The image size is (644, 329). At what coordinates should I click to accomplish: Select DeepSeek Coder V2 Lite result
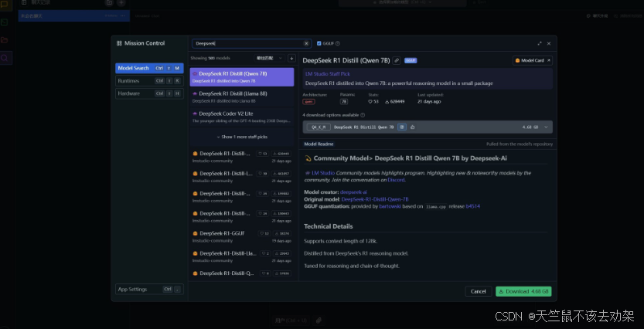[x=242, y=117]
